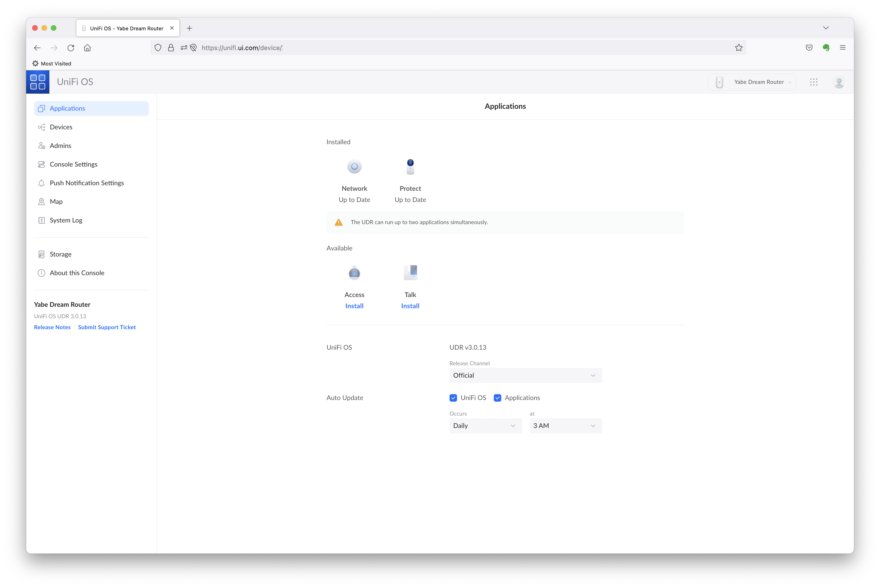880x588 pixels.
Task: Open the user profile avatar
Action: 839,82
